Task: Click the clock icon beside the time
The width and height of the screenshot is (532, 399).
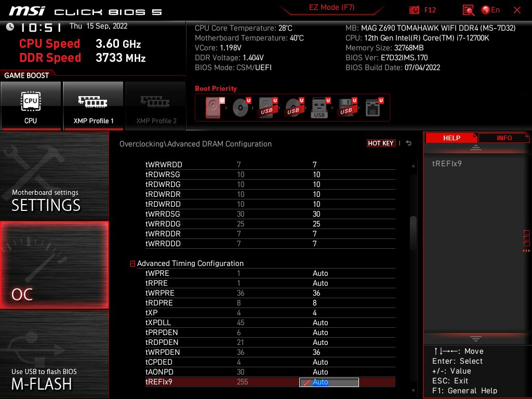Action: click(10, 26)
